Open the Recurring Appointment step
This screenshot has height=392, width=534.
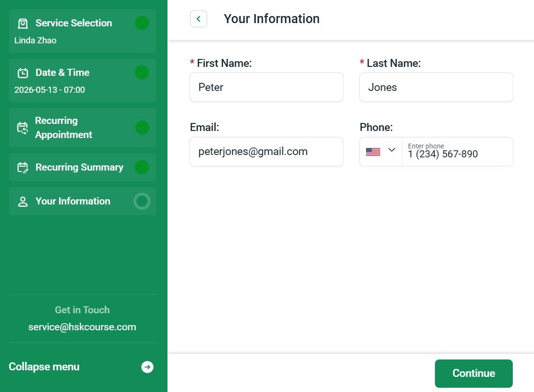point(83,128)
